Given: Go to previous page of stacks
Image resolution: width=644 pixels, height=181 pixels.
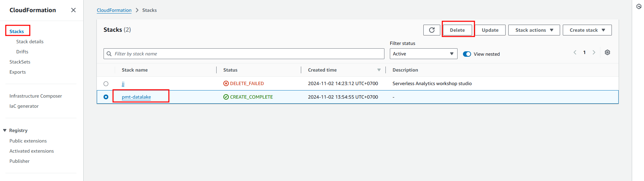Looking at the screenshot, I should click(575, 52).
